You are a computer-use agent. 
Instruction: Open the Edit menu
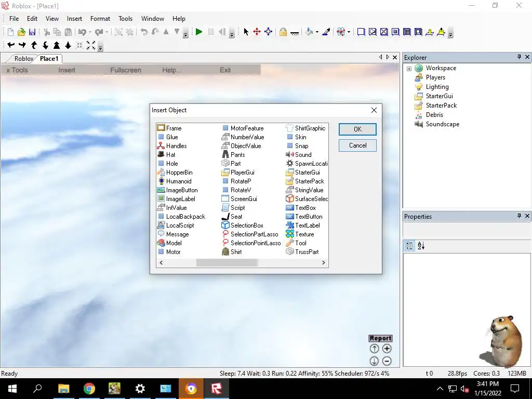coord(32,19)
